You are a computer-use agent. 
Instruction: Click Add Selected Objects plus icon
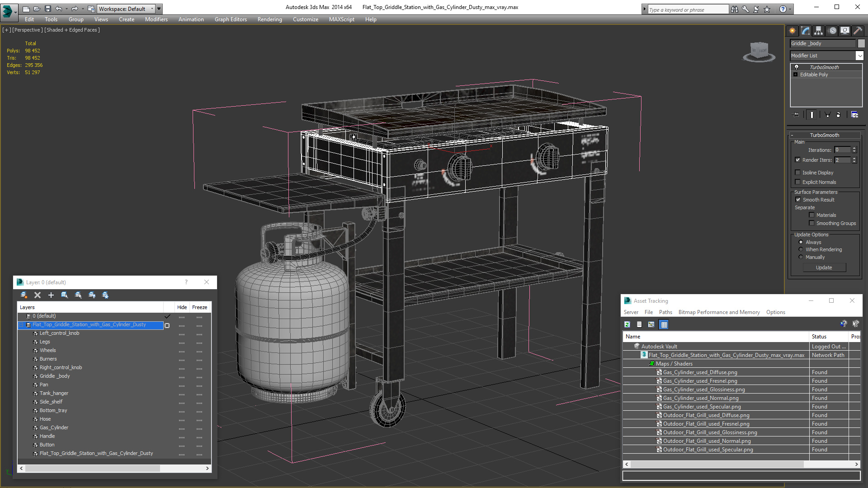click(x=51, y=295)
